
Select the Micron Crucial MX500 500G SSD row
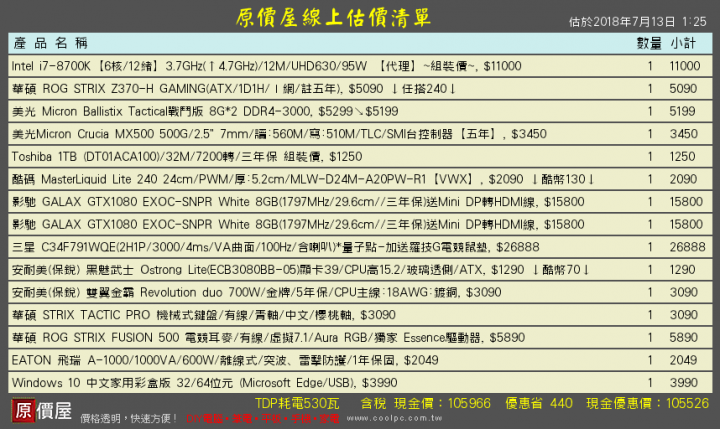pos(360,134)
